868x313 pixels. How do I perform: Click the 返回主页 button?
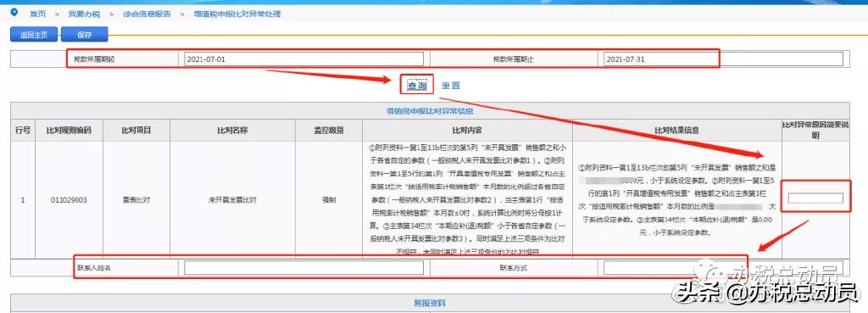point(34,34)
